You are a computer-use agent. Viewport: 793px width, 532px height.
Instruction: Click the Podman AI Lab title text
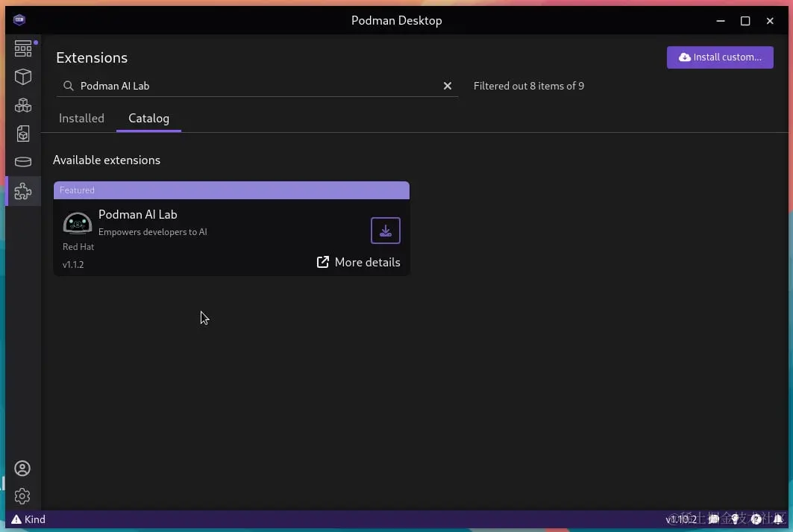click(x=137, y=214)
